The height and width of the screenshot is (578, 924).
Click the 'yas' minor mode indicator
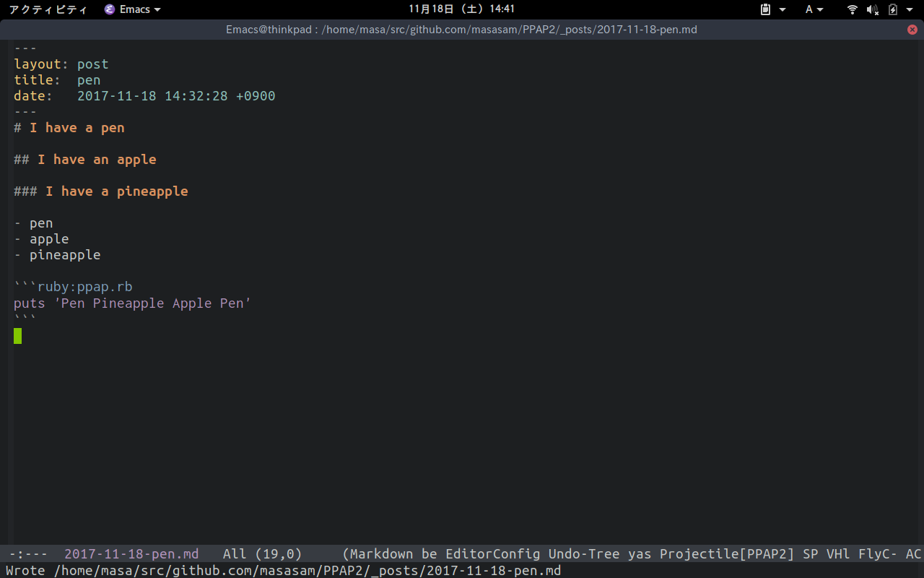click(640, 554)
